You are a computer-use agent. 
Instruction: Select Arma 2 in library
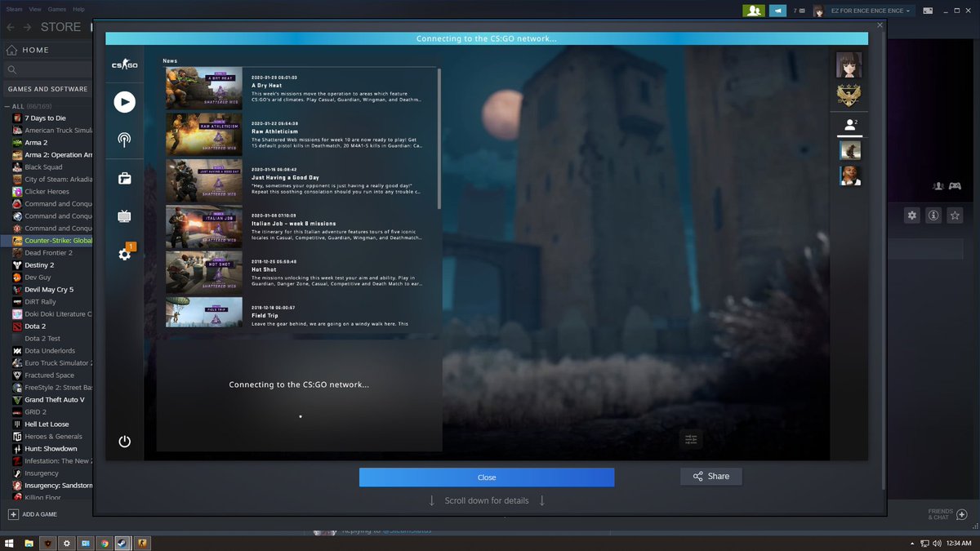[36, 143]
